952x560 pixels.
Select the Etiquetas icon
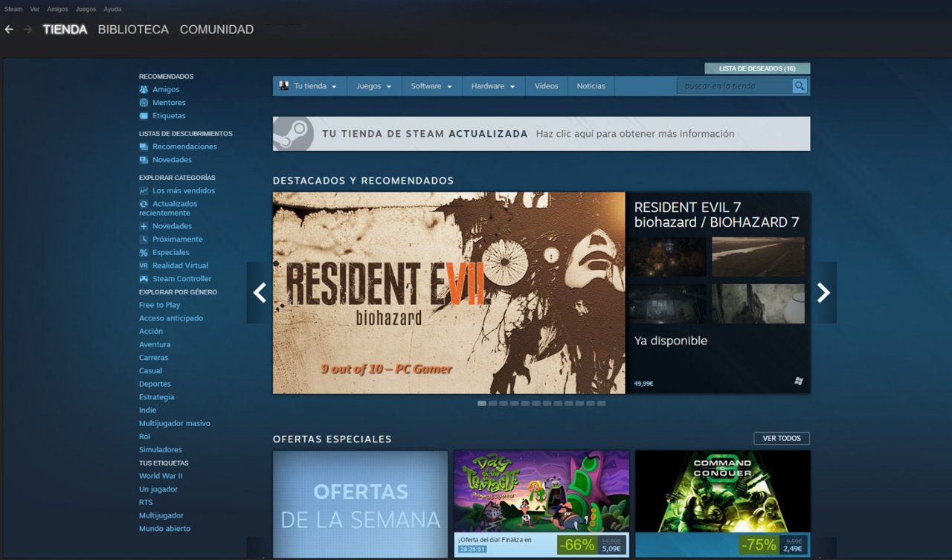coord(144,116)
